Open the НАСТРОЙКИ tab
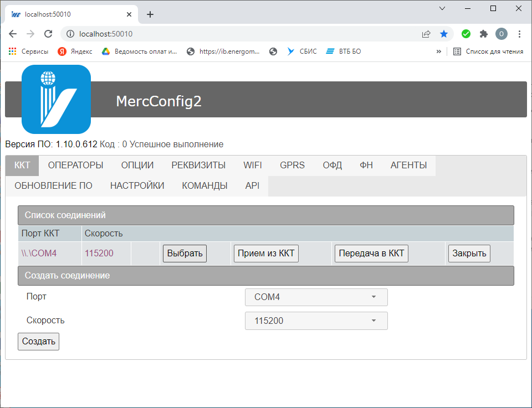The image size is (532, 408). point(137,185)
